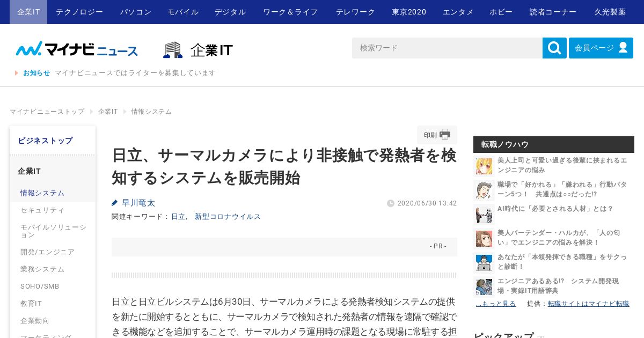644x338 pixels.
Task: Open the テクノロジー navigation tab
Action: [79, 12]
